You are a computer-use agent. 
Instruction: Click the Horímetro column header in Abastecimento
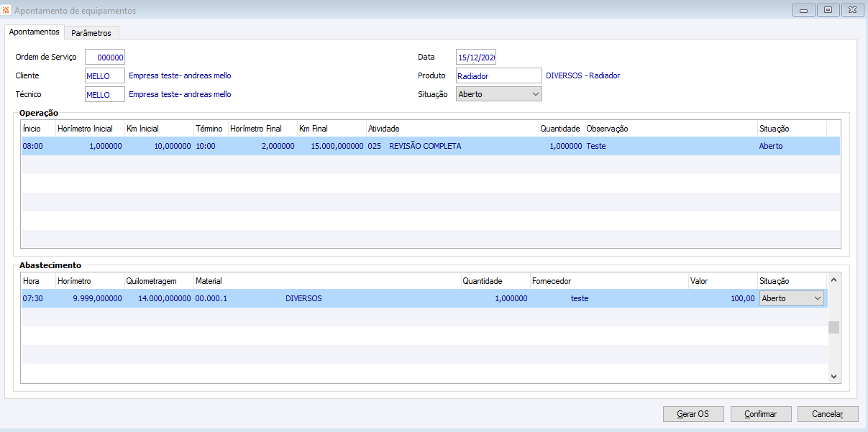pos(90,281)
